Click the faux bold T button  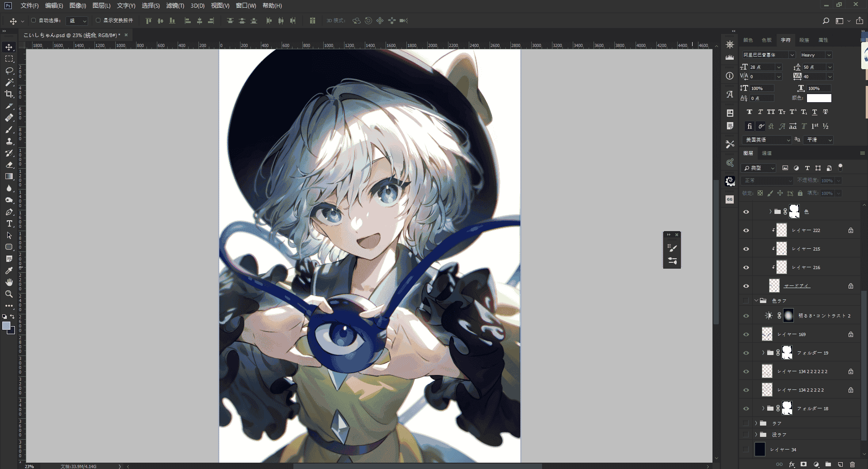tap(749, 112)
